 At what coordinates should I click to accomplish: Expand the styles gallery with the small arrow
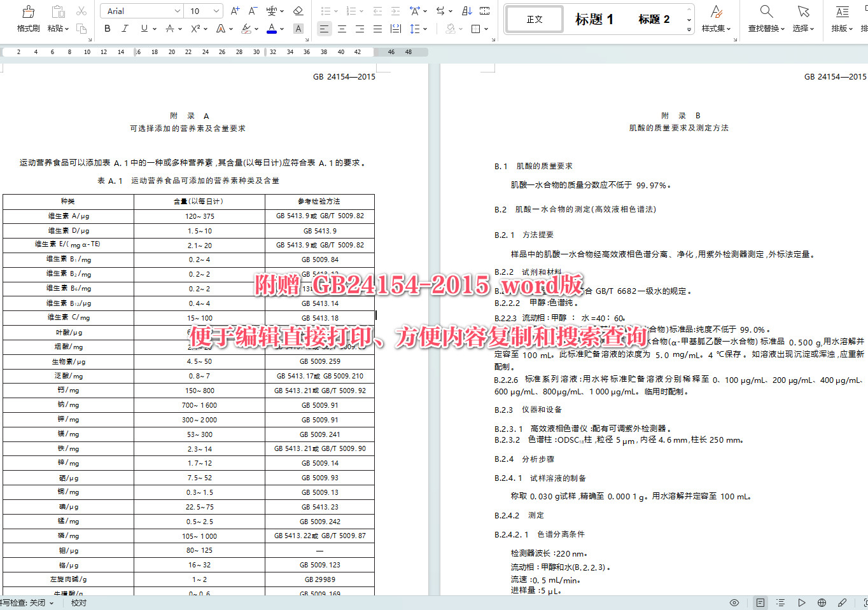[689, 29]
